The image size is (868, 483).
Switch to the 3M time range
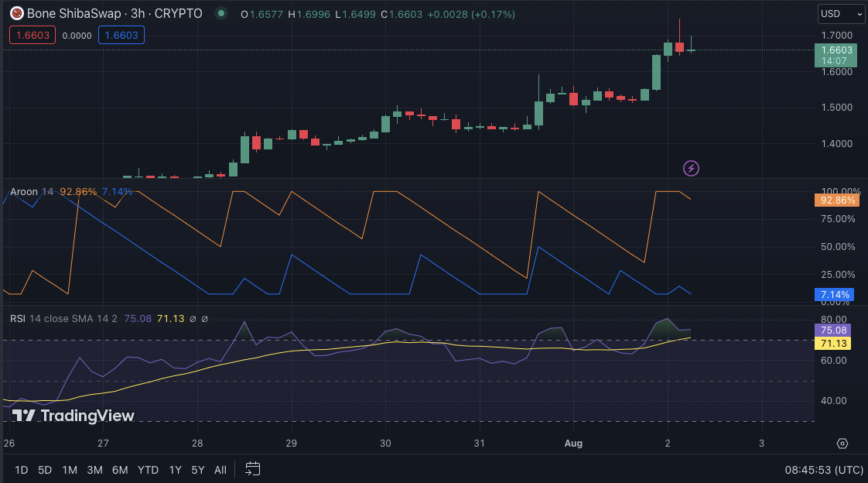point(94,470)
